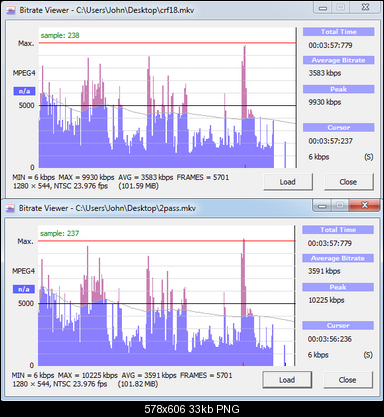Click '5000' axis label in 2pass.mkv graph

[x=26, y=304]
